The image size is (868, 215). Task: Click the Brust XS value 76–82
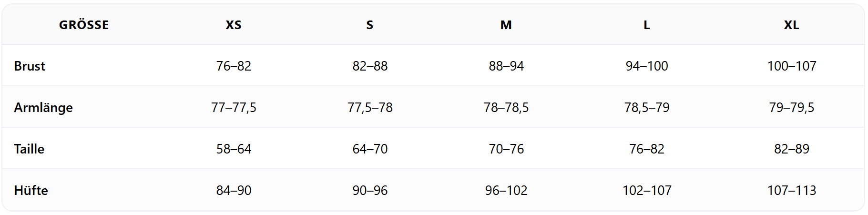[x=234, y=66]
